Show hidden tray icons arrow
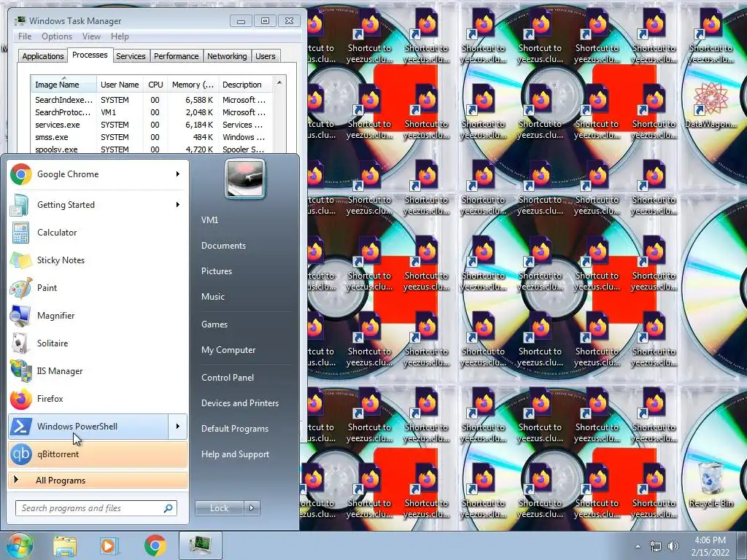The image size is (747, 560). (638, 547)
